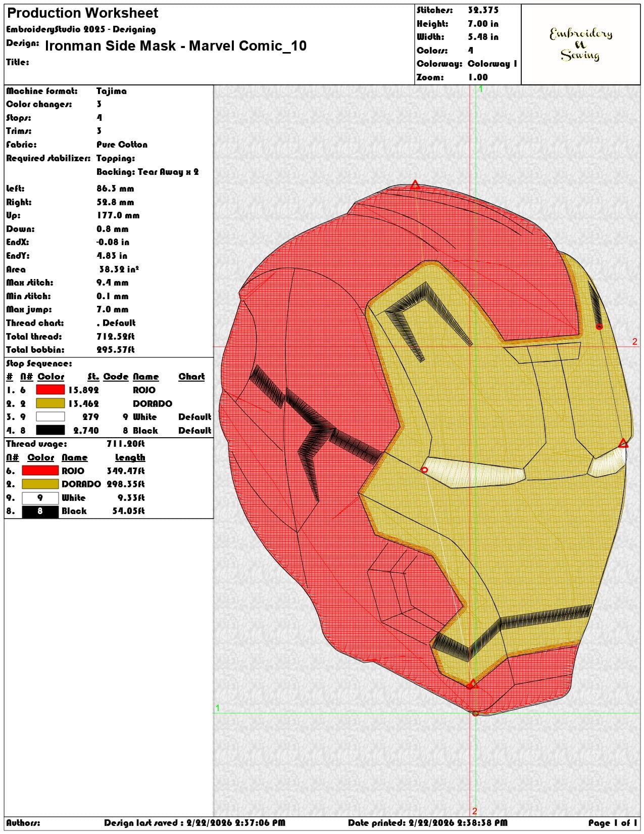
Task: Click the Fabric value Pure Cotton
Action: pos(122,145)
